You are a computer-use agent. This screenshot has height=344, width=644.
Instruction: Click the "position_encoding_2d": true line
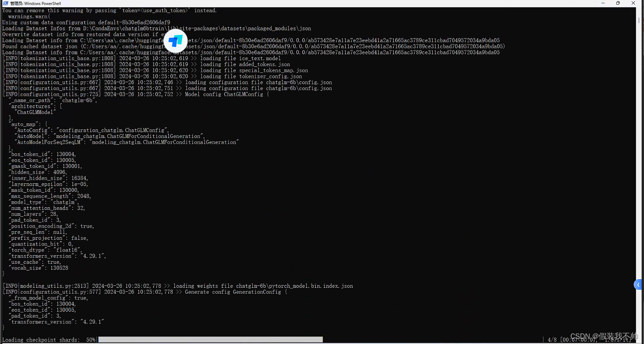(x=51, y=226)
